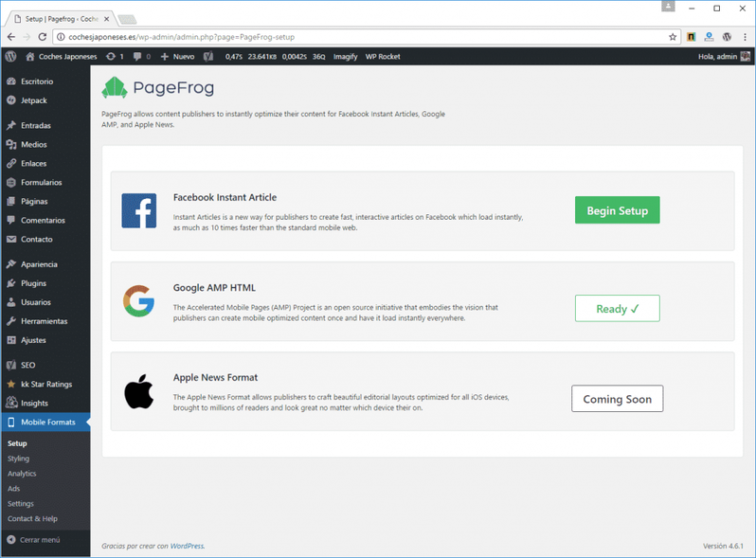Open Herramientas tools menu
Viewport: 756px width, 558px height.
click(45, 321)
